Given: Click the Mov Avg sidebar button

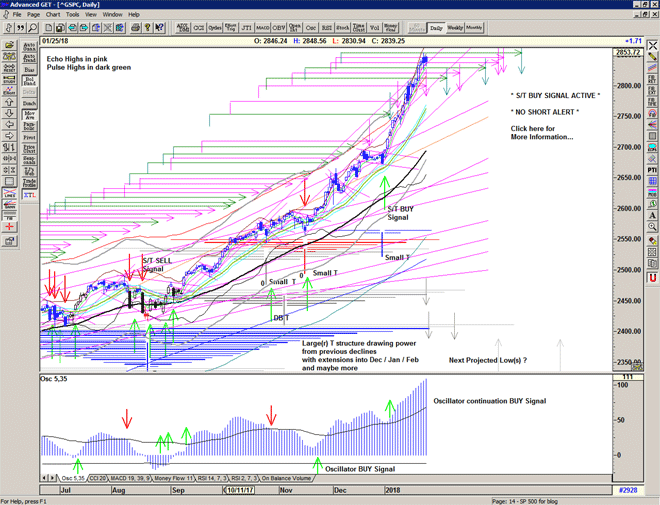Looking at the screenshot, I should (x=29, y=117).
